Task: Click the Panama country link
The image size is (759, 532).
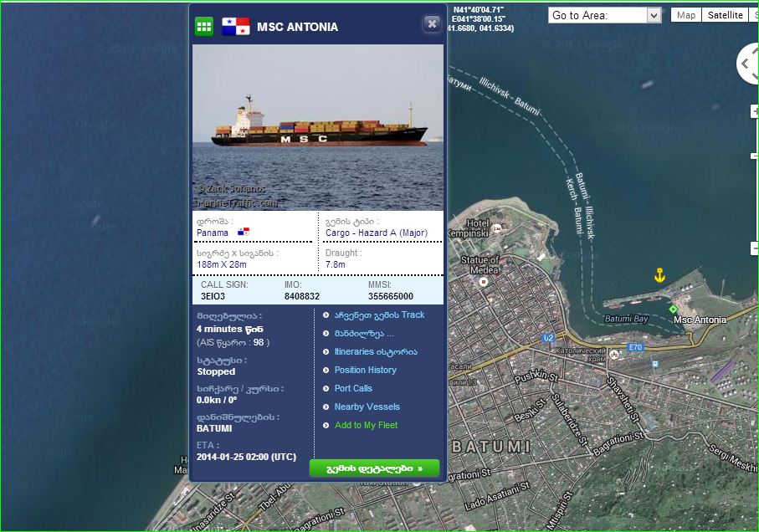Action: pos(213,233)
